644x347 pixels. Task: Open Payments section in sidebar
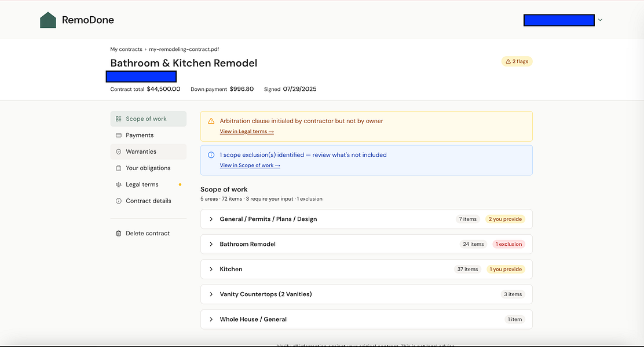point(148,135)
